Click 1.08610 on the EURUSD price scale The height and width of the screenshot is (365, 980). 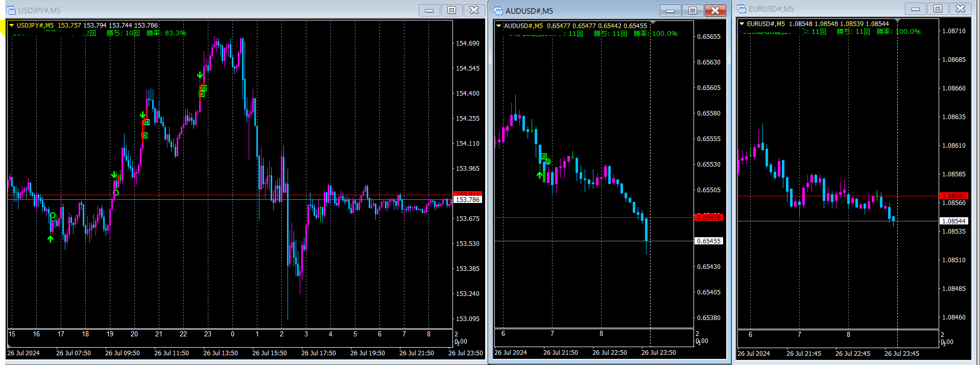tap(954, 146)
